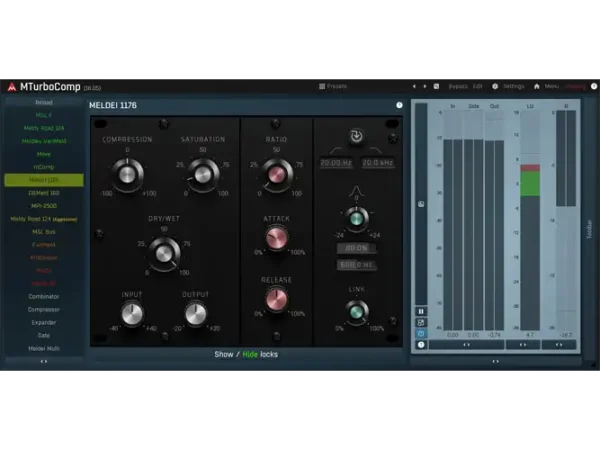Viewport: 600px width, 450px height.
Task: Click the Settings gear icon
Action: click(x=495, y=86)
